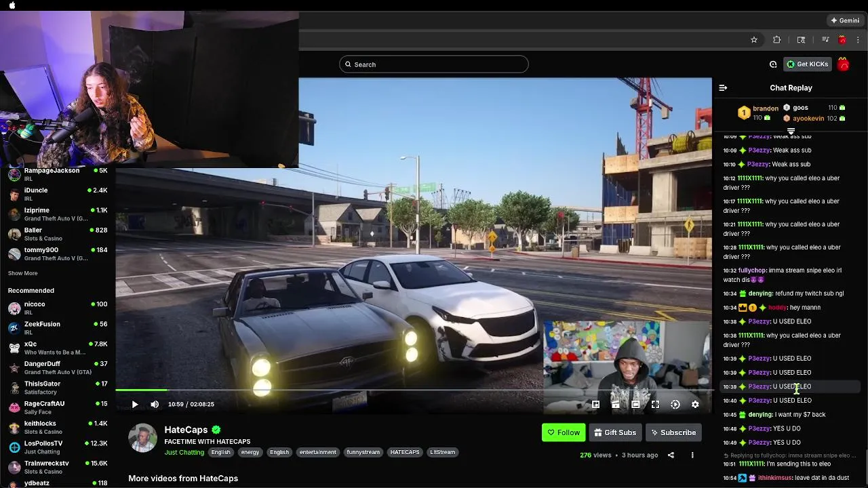Viewport: 868px width, 488px height.
Task: Click ithinkimsus username in chat
Action: (774, 478)
